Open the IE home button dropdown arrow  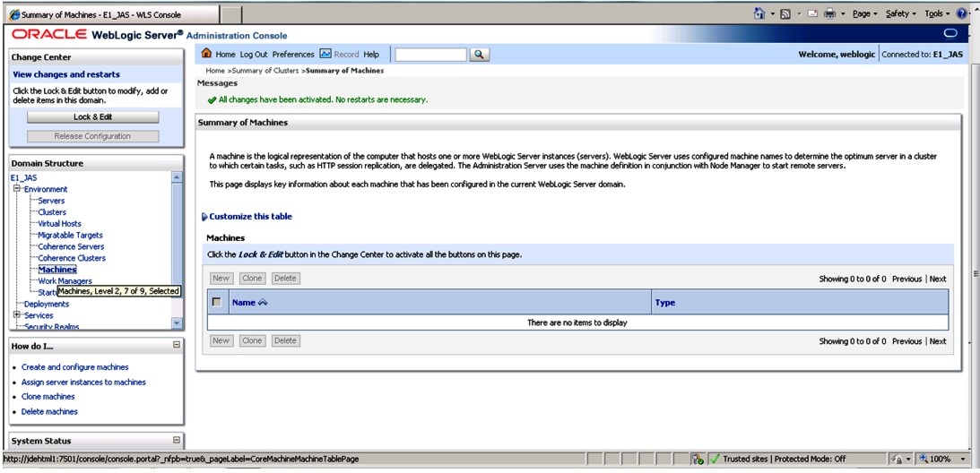tap(773, 13)
